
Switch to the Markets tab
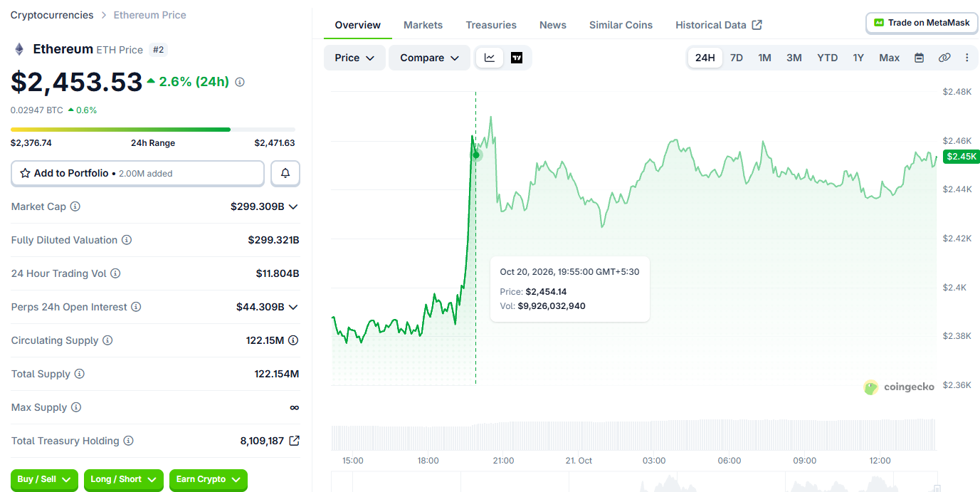click(x=423, y=25)
